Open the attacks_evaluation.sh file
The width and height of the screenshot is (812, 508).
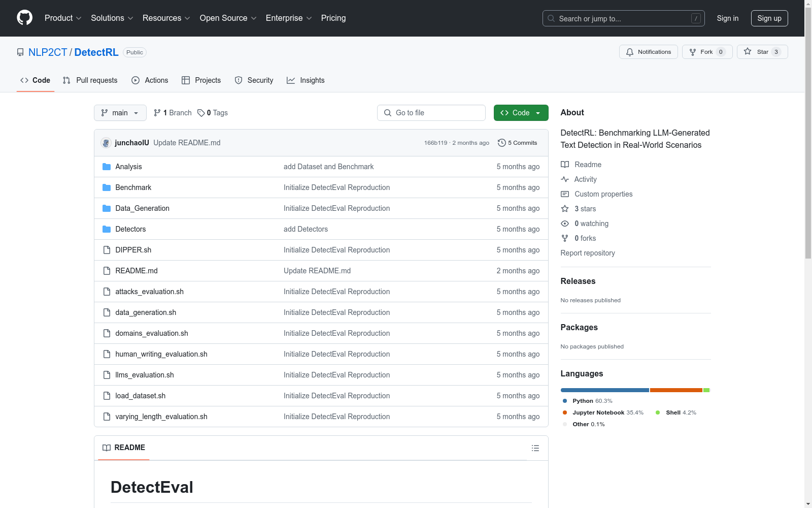[x=150, y=292]
